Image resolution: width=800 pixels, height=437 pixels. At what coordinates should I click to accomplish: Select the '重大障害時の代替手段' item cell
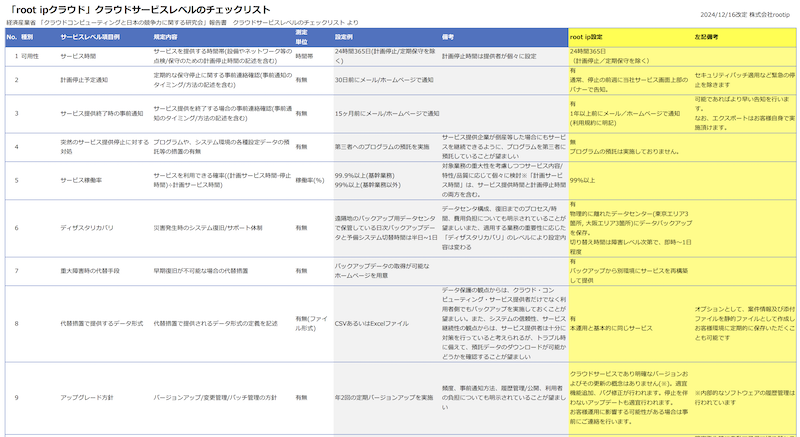pyautogui.click(x=90, y=271)
